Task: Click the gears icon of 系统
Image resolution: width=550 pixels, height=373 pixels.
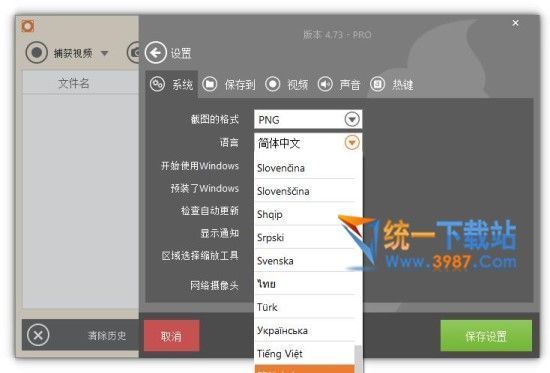Action: point(157,84)
